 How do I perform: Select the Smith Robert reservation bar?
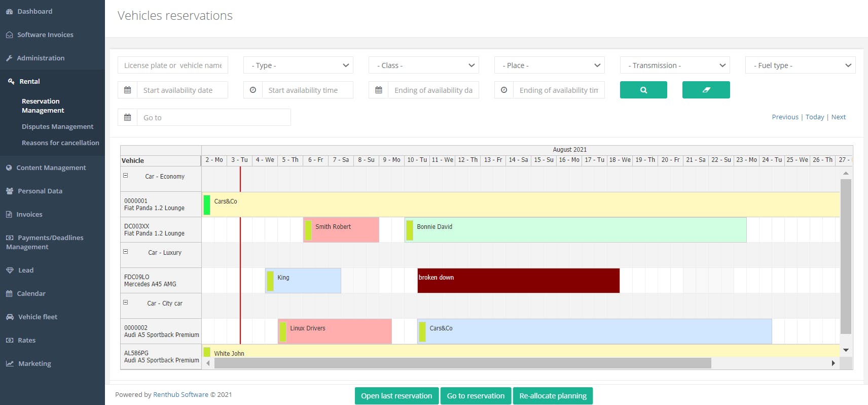coord(341,230)
